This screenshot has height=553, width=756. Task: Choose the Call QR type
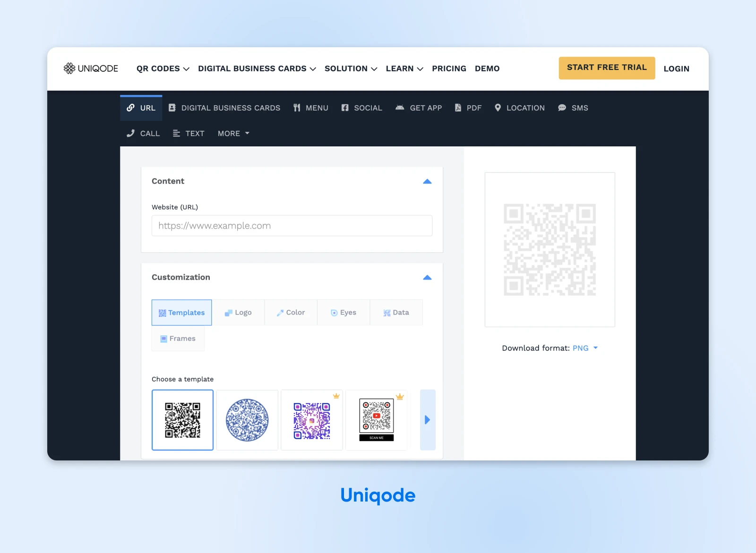143,133
